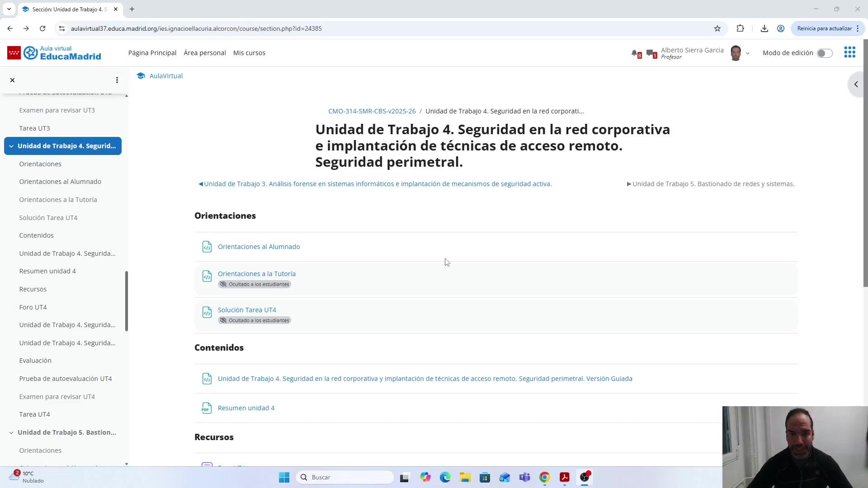Open the blue apps grid icon
This screenshot has height=488, width=868.
pos(849,52)
